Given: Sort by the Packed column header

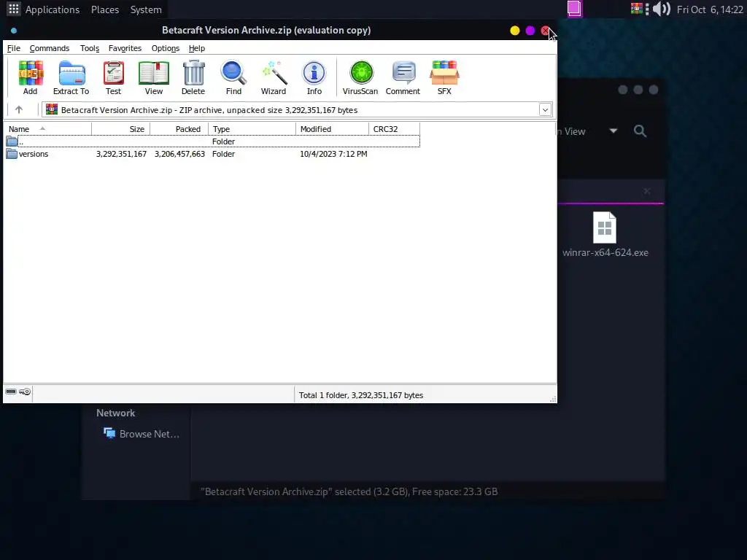Looking at the screenshot, I should (179, 129).
